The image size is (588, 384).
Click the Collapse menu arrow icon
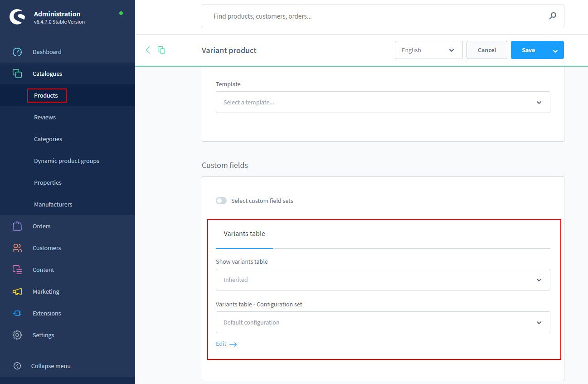17,366
